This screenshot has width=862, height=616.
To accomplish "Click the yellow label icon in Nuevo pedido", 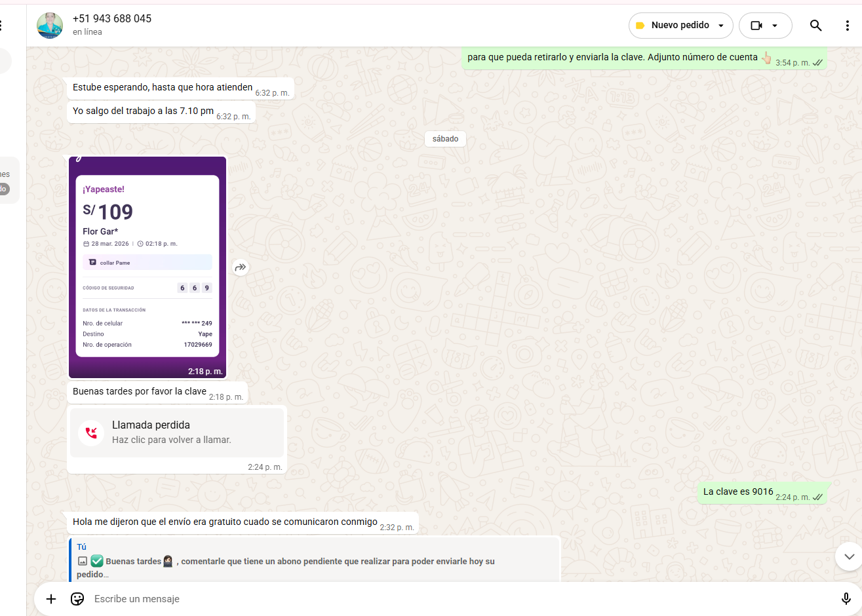I will coord(640,26).
